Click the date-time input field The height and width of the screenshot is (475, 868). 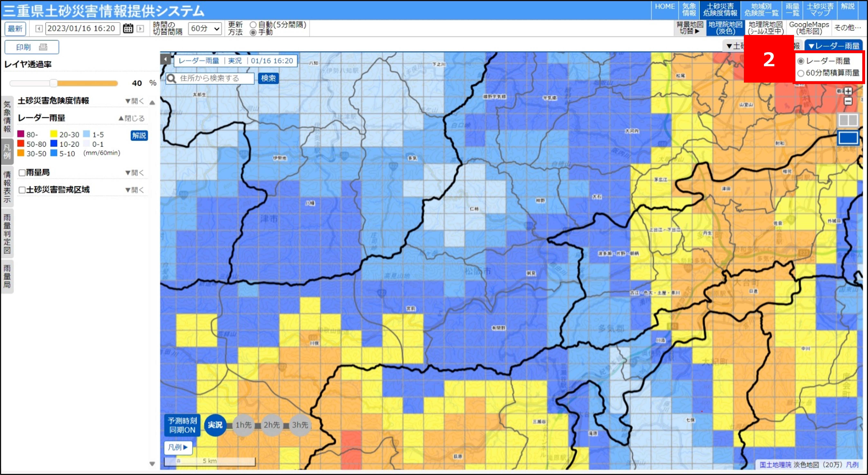click(83, 29)
